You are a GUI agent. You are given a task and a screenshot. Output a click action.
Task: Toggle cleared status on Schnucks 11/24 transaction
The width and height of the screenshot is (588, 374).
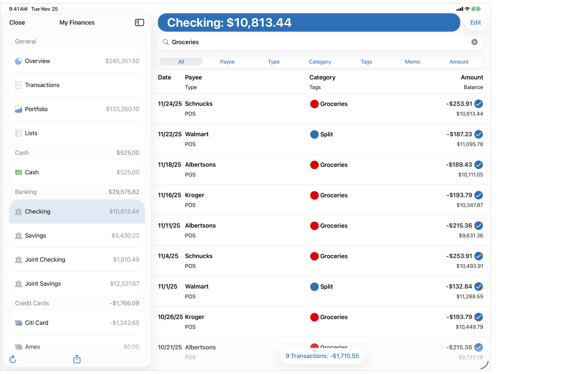click(x=479, y=104)
